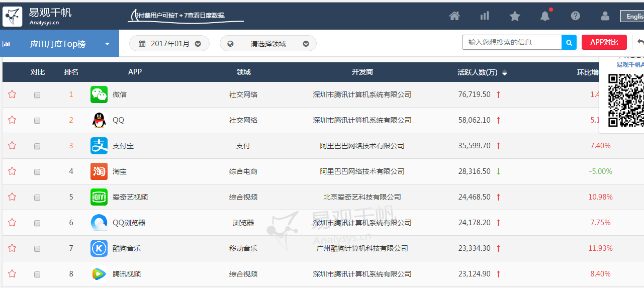Check the compare box for 支付宝

pos(37,146)
